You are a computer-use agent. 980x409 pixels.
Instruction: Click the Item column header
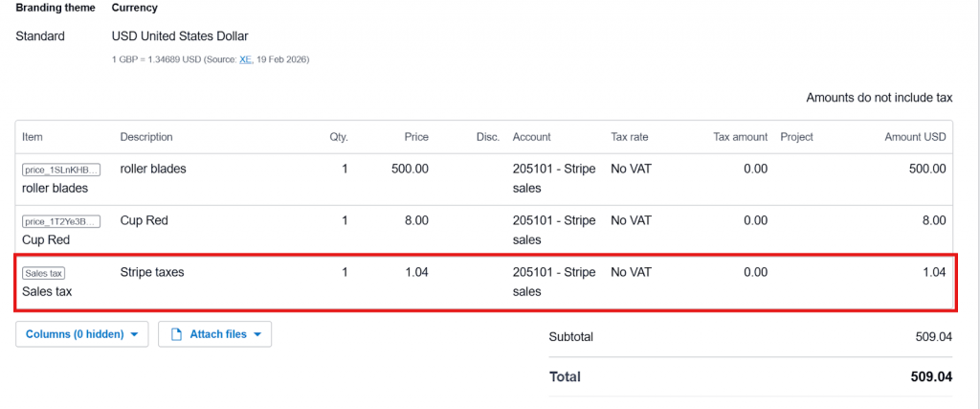(33, 137)
